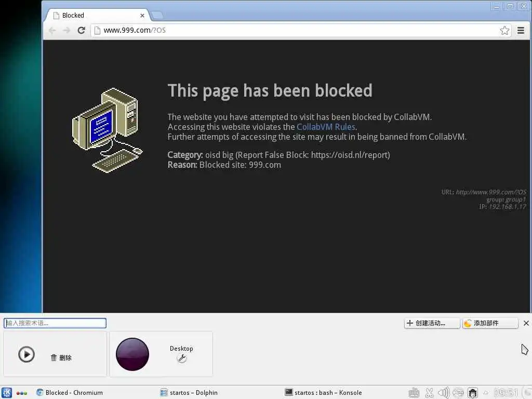The width and height of the screenshot is (532, 399).
Task: Open Klipper scissors clipboard tray icon
Action: tap(429, 393)
